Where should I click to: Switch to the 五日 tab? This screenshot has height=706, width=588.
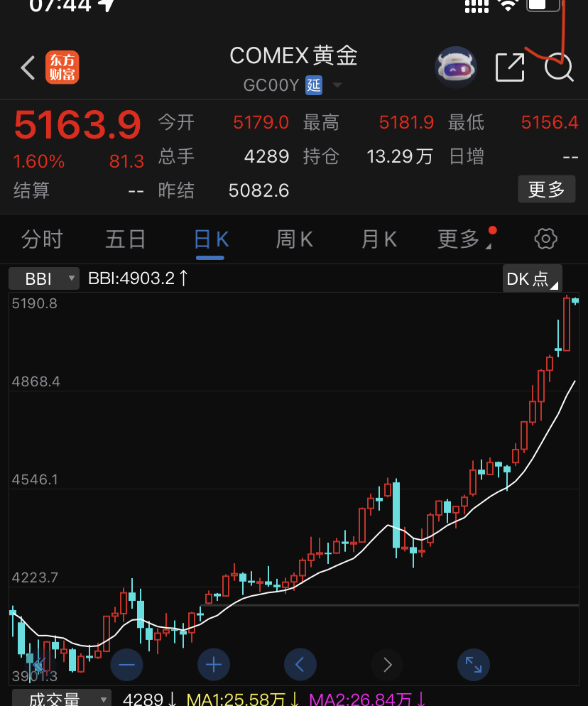[126, 239]
